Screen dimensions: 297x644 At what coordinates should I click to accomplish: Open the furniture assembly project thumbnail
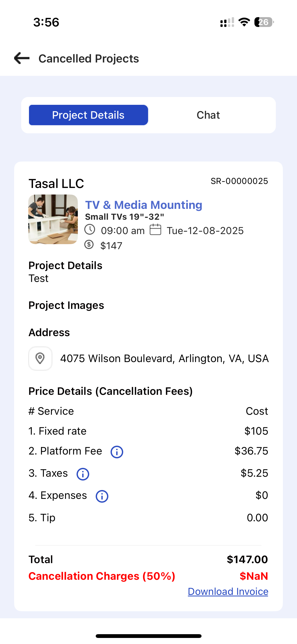pyautogui.click(x=53, y=219)
